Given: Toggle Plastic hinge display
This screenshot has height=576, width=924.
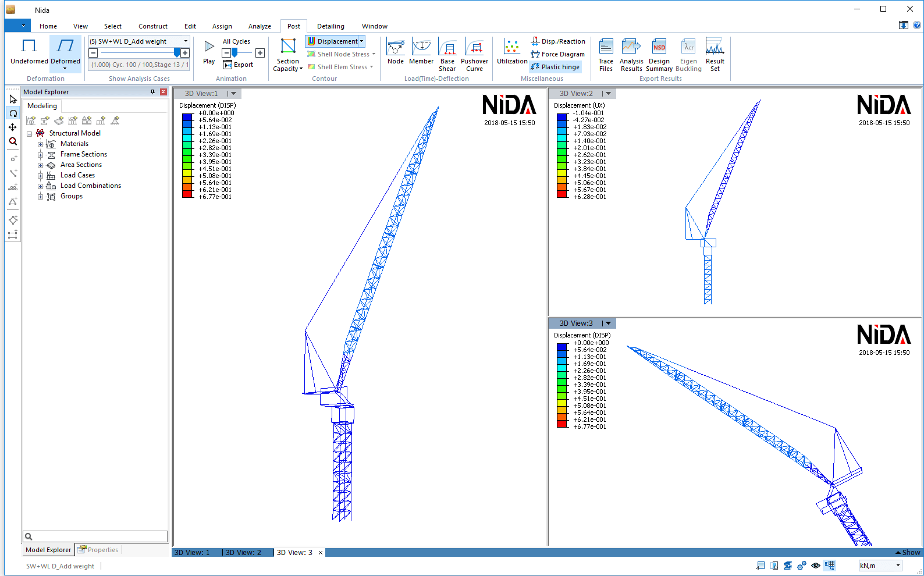Looking at the screenshot, I should pos(555,67).
